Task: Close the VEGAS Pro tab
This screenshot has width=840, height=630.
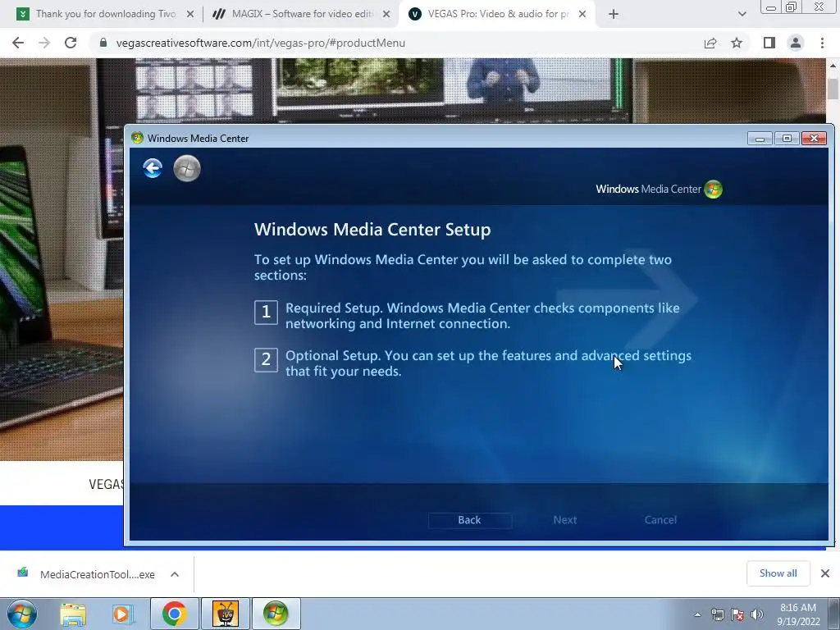Action: point(582,15)
